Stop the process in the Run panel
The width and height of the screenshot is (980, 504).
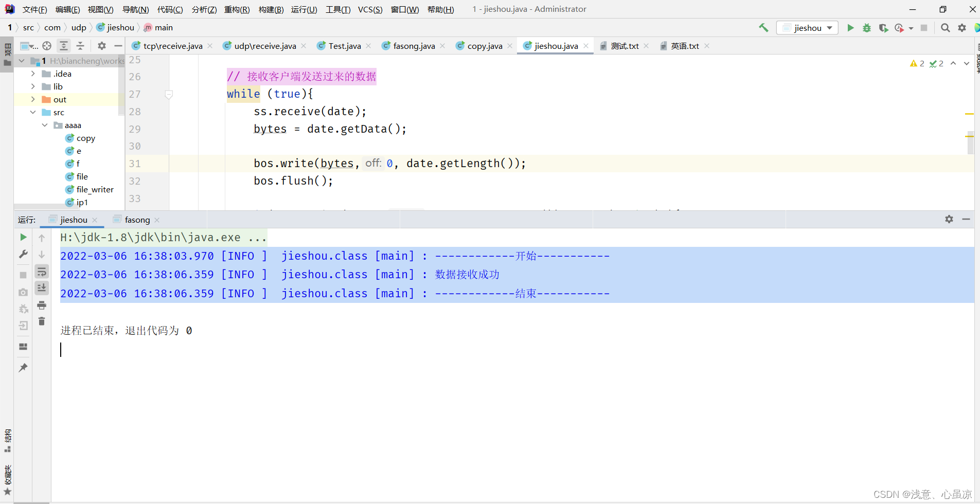tap(23, 275)
